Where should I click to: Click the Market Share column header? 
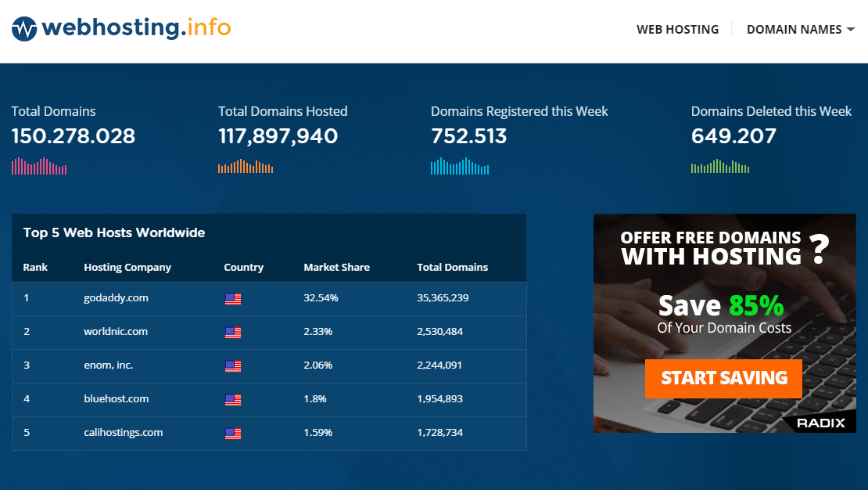pos(336,267)
